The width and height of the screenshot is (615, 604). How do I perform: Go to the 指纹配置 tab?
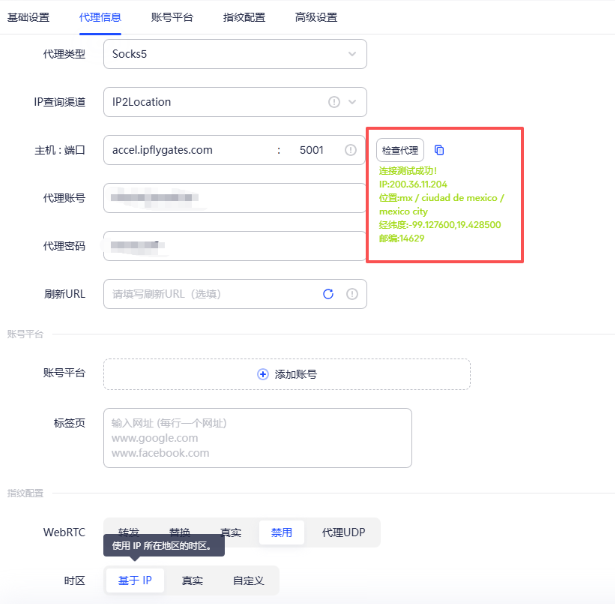click(x=244, y=18)
